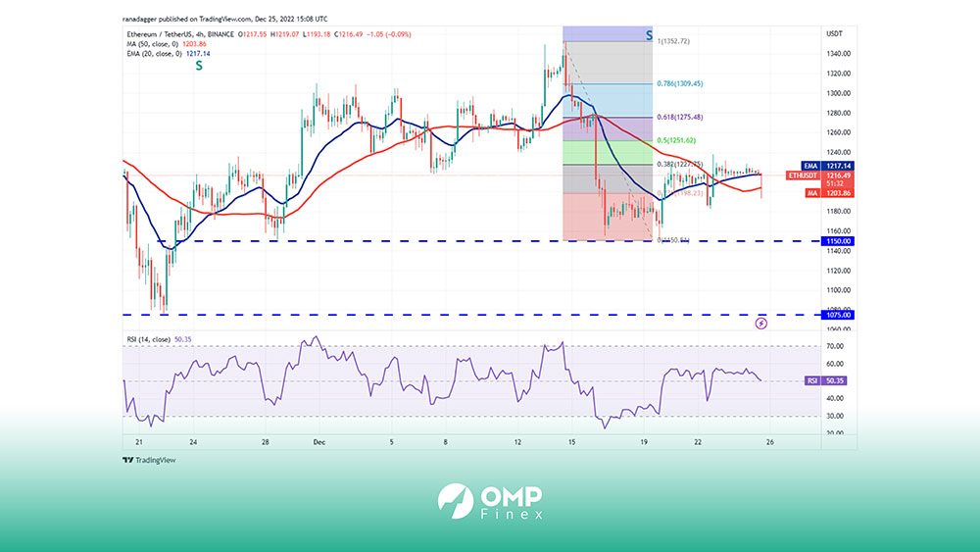Click the ranadagger published on TradingView.com header
The height and width of the screenshot is (552, 980).
[225, 19]
